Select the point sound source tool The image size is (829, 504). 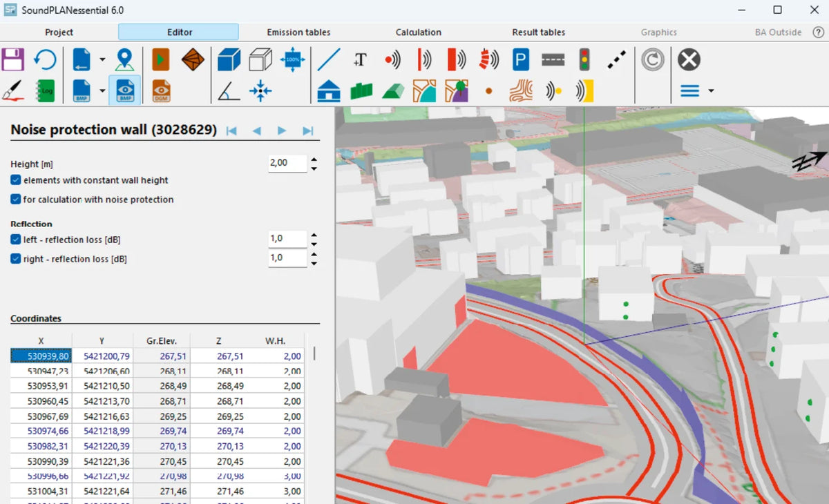coord(392,60)
